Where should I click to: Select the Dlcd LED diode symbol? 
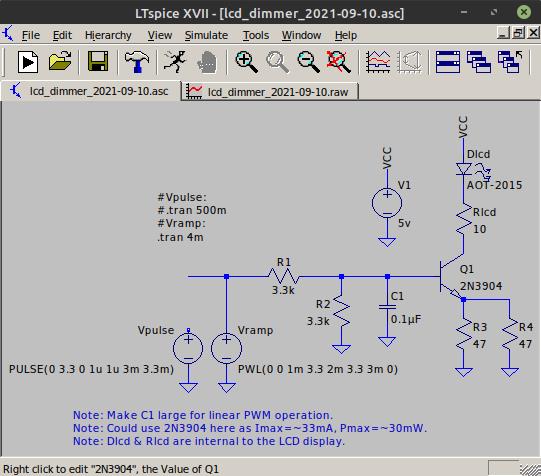pos(464,169)
